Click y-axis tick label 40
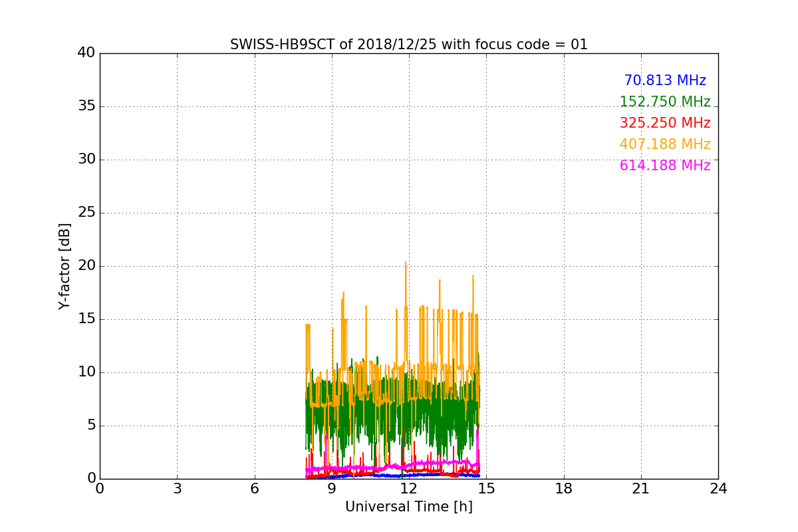The width and height of the screenshot is (798, 532). pos(86,53)
